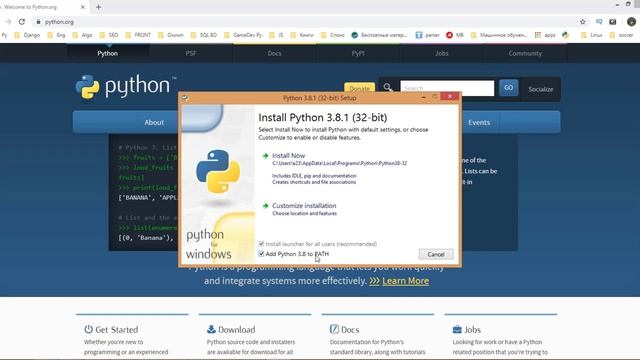Open the Socialize menu
640x360 pixels.
(540, 89)
